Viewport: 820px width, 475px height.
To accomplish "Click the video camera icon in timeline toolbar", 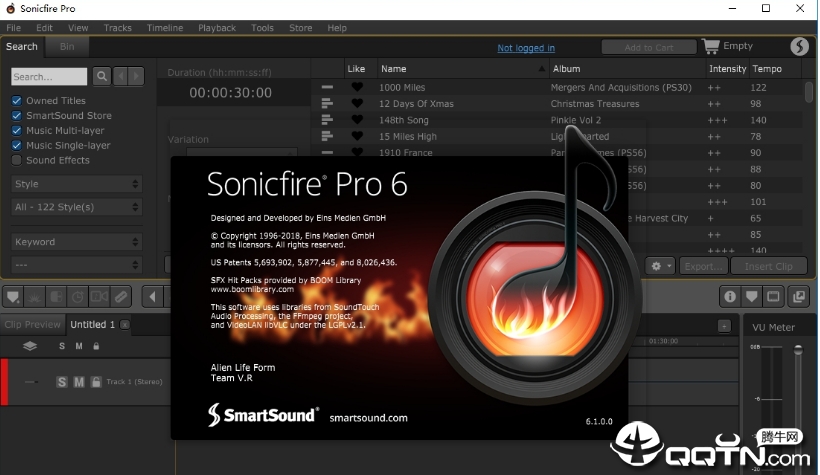I will pos(99,297).
